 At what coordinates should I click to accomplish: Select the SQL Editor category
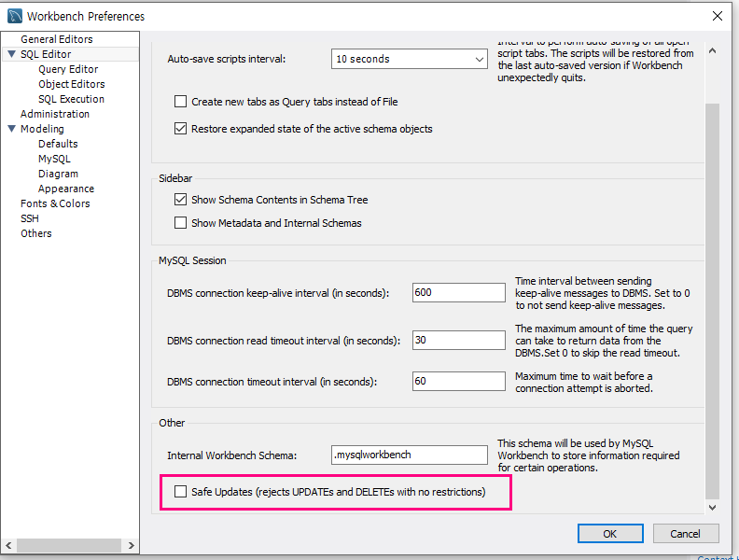coord(46,54)
